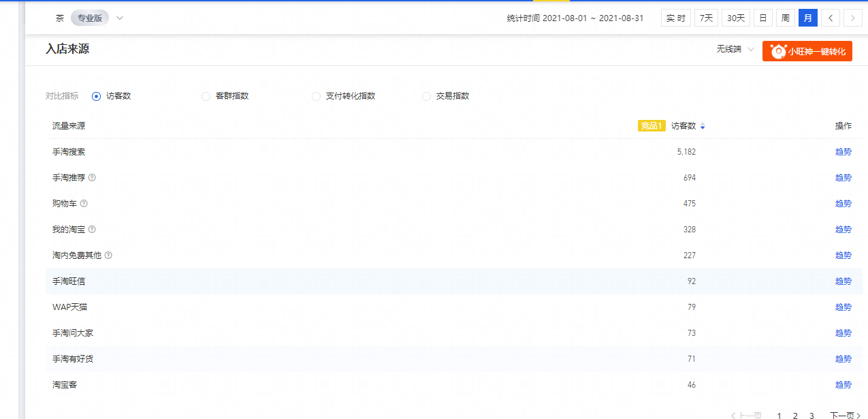Expand 茶 专业版 category dropdown
This screenshot has width=868, height=419.
click(120, 18)
